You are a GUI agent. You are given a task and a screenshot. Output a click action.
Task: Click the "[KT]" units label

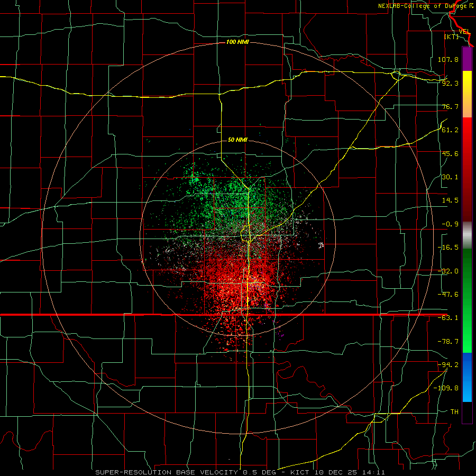click(x=451, y=36)
